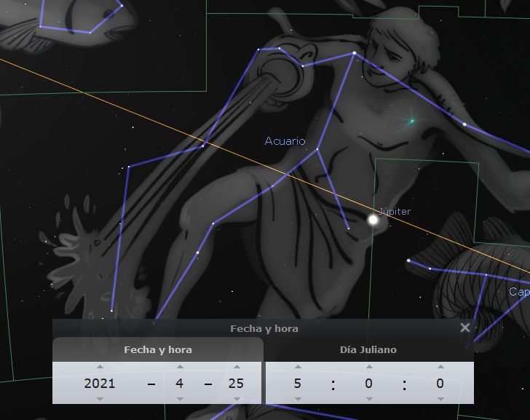Viewport: 530px width, 420px height.
Task: Switch to the Día Juliano tab
Action: click(x=368, y=349)
